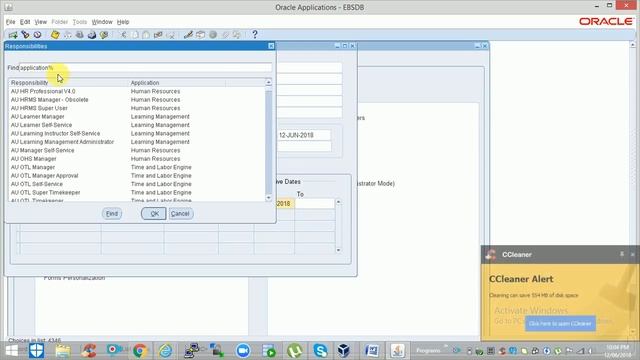Click the 12-JUN-2018 date field
This screenshot has height=360, width=640.
(x=304, y=135)
